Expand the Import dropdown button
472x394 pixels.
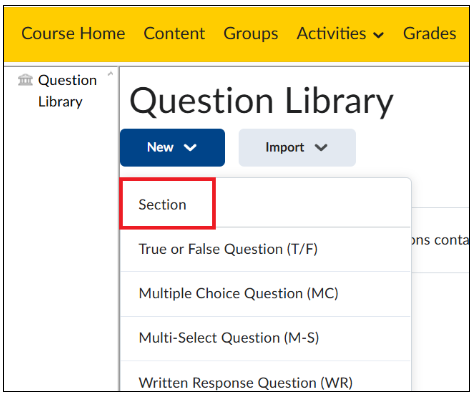(x=297, y=147)
